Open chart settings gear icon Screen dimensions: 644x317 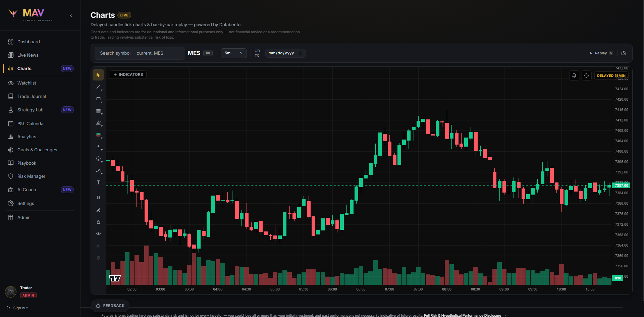point(587,75)
